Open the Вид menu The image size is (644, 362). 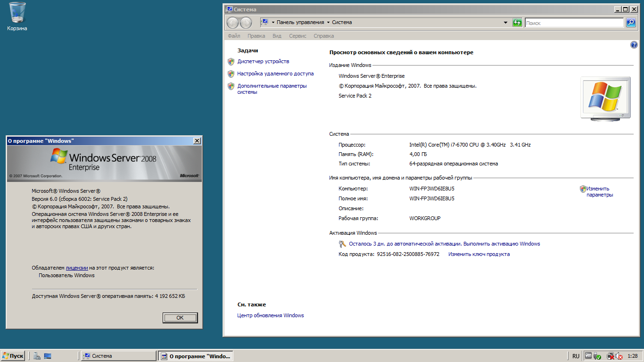click(x=277, y=36)
